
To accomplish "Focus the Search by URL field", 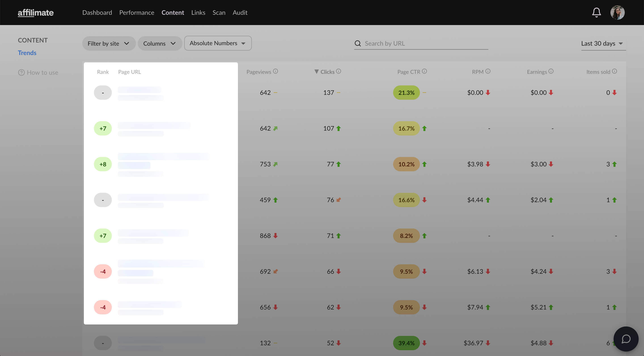I will (x=425, y=44).
